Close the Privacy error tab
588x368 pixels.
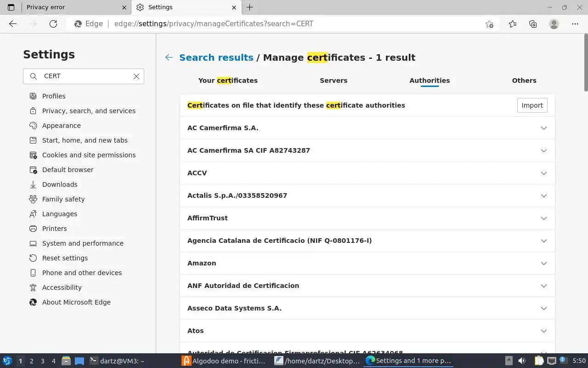(124, 7)
